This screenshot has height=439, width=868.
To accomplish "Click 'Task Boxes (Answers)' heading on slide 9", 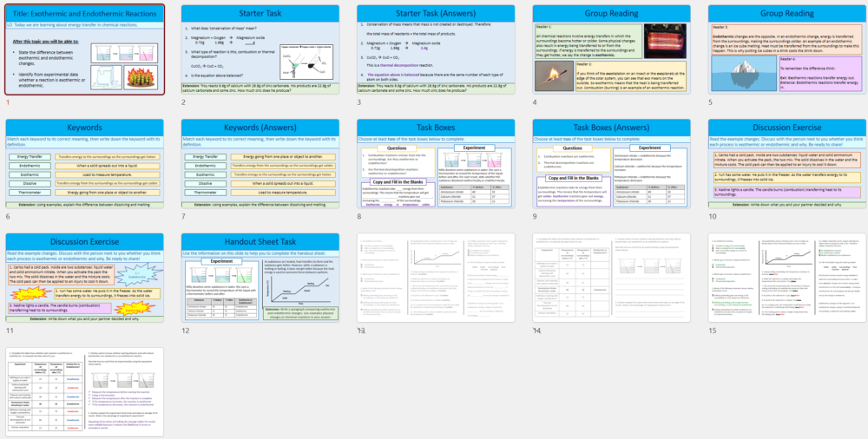I will 612,128.
